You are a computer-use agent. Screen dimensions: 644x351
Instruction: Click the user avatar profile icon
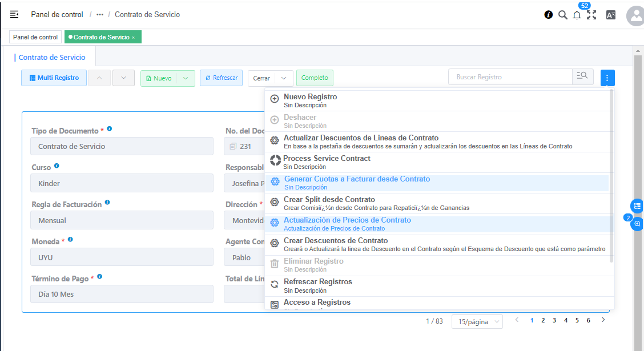tap(635, 16)
